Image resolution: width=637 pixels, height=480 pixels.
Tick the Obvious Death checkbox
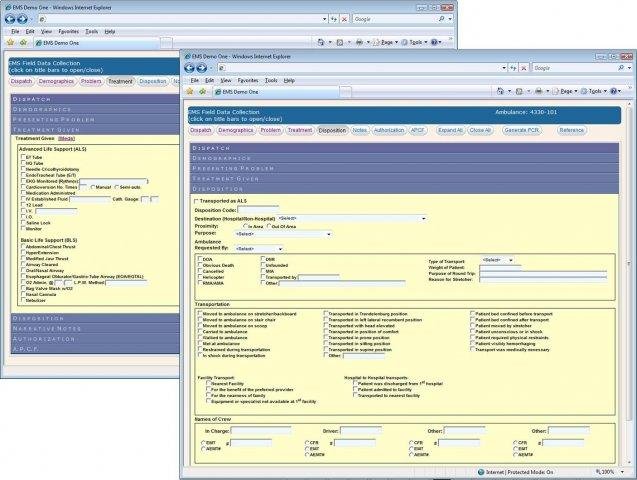point(200,264)
